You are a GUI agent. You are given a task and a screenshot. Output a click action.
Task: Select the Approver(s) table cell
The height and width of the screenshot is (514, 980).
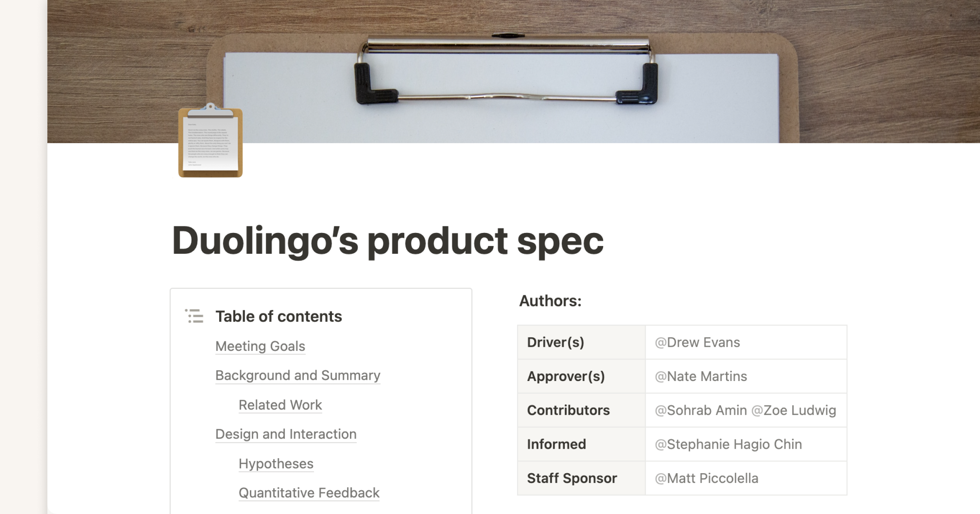click(x=581, y=376)
